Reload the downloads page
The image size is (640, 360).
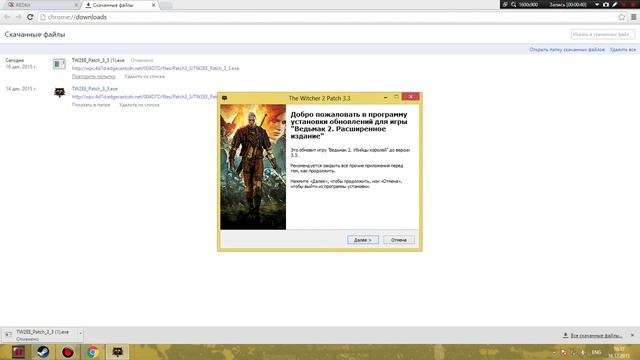[30, 17]
